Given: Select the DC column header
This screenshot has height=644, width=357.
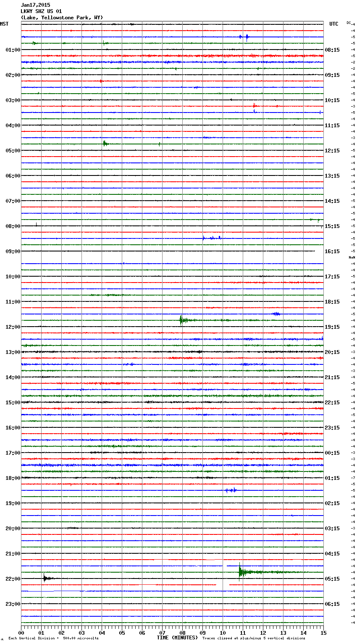Looking at the screenshot, I should click(349, 23).
